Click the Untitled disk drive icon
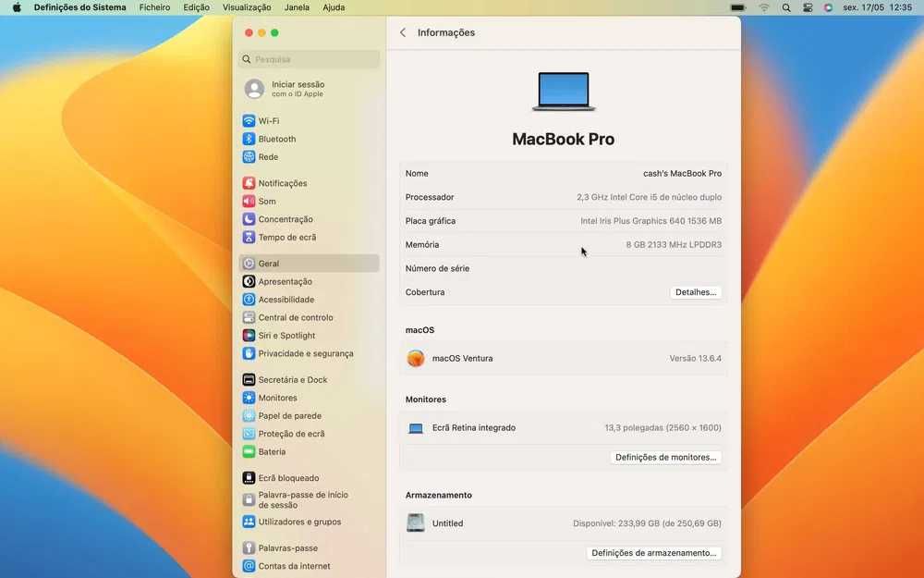The image size is (924, 578). pos(416,523)
